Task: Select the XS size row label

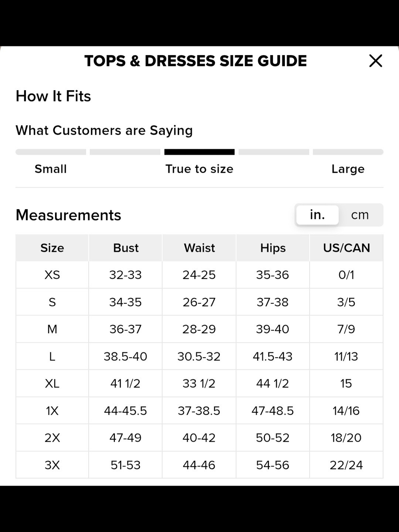Action: point(52,275)
